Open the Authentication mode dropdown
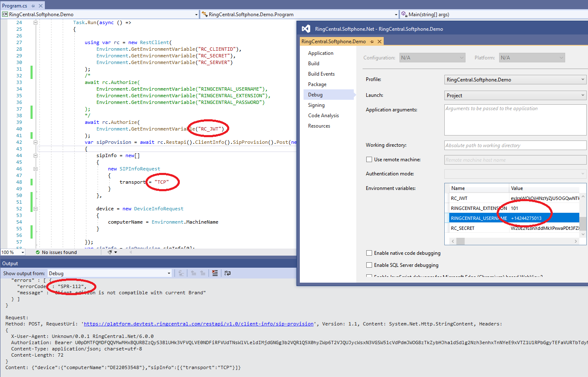 point(515,174)
